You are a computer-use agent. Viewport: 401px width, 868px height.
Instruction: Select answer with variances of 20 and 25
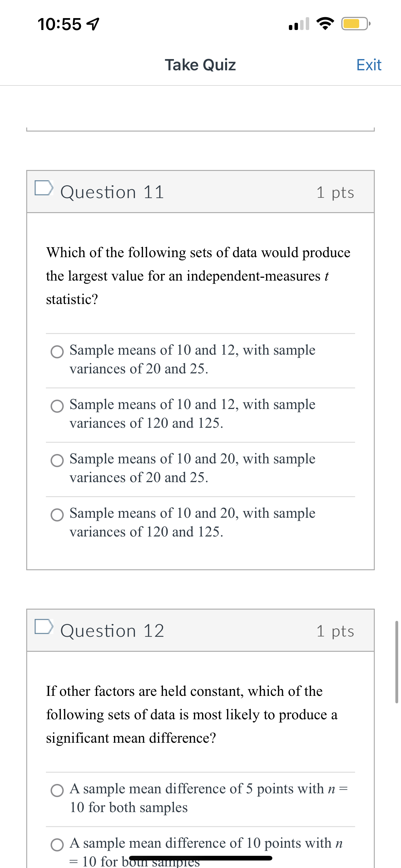57,352
